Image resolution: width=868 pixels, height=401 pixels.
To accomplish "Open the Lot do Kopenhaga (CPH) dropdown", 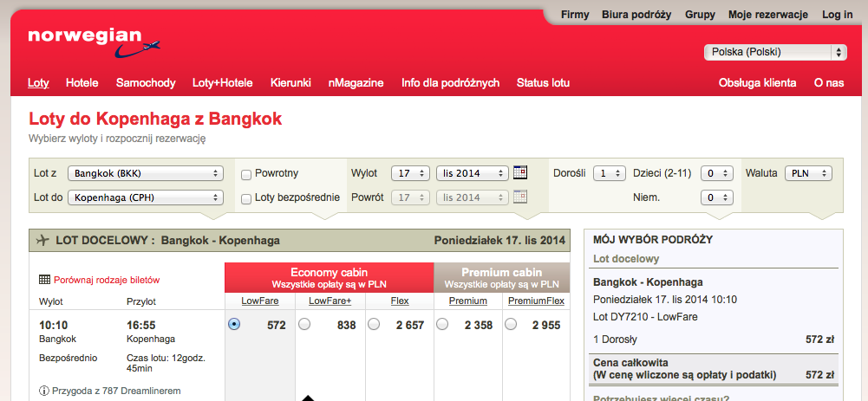I will [x=146, y=197].
